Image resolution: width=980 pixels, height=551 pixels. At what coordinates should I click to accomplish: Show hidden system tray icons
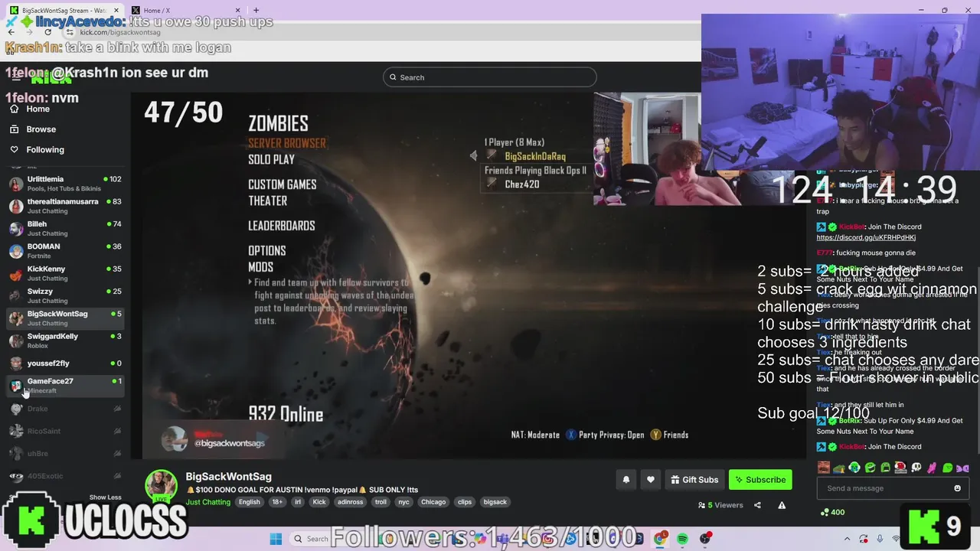pyautogui.click(x=848, y=539)
